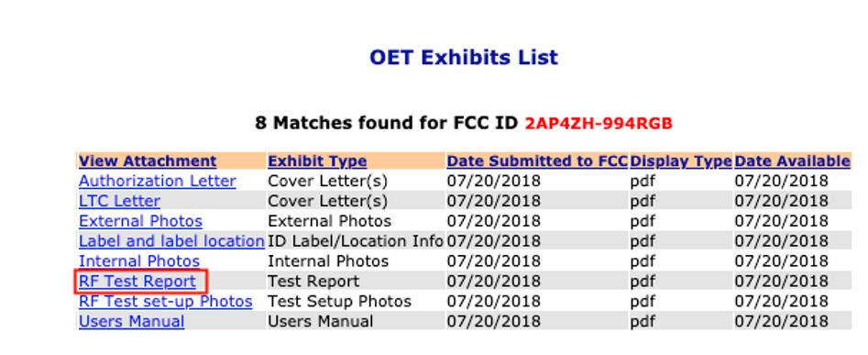Open the LTC Letter attachment
868x355 pixels.
pyautogui.click(x=119, y=201)
